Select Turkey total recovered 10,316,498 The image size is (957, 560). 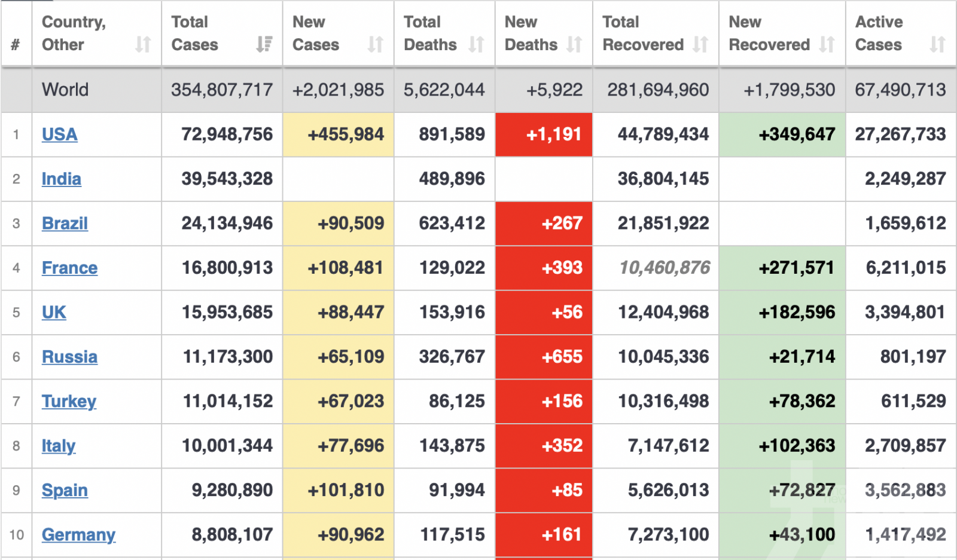point(663,402)
